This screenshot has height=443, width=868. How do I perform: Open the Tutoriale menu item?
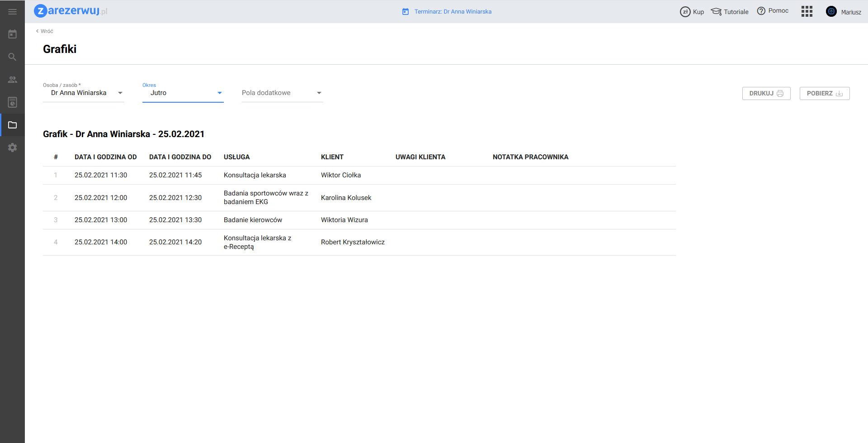coord(730,12)
